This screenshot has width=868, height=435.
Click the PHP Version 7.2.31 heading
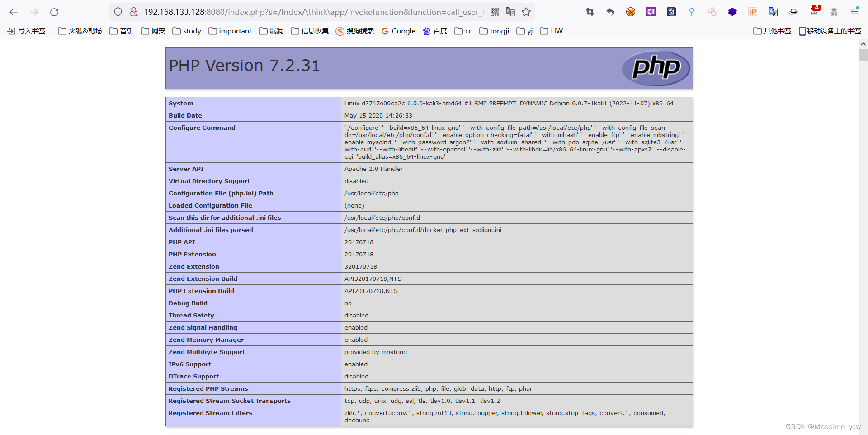click(244, 66)
